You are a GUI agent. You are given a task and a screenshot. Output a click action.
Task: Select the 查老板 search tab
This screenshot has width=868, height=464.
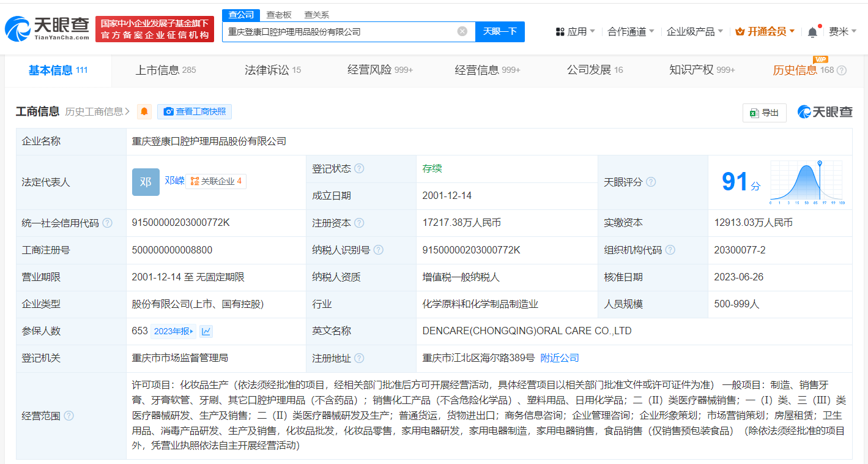(279, 15)
